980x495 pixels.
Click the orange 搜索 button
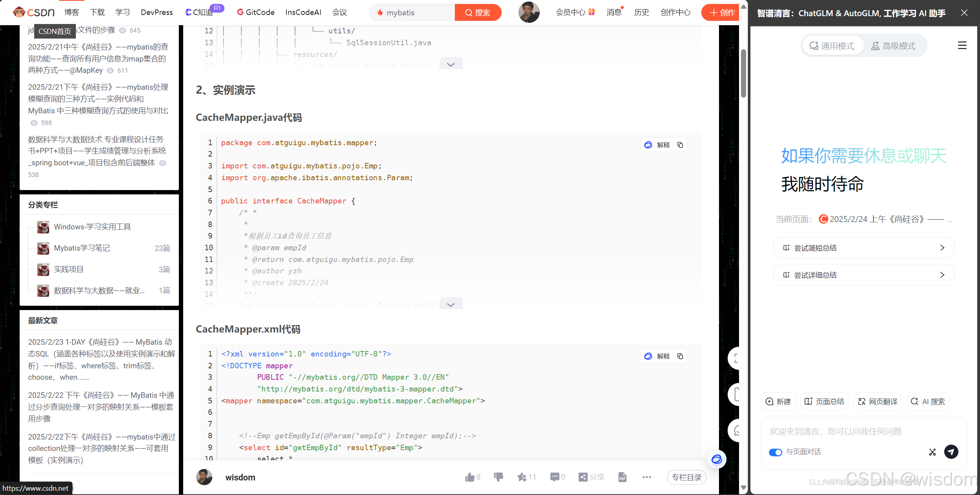pyautogui.click(x=478, y=13)
